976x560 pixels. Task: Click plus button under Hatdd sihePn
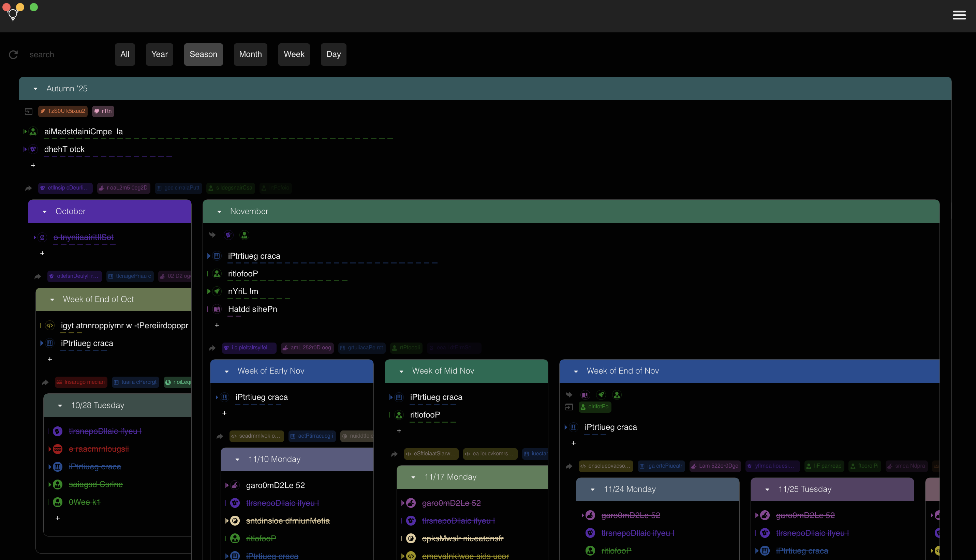tap(217, 326)
